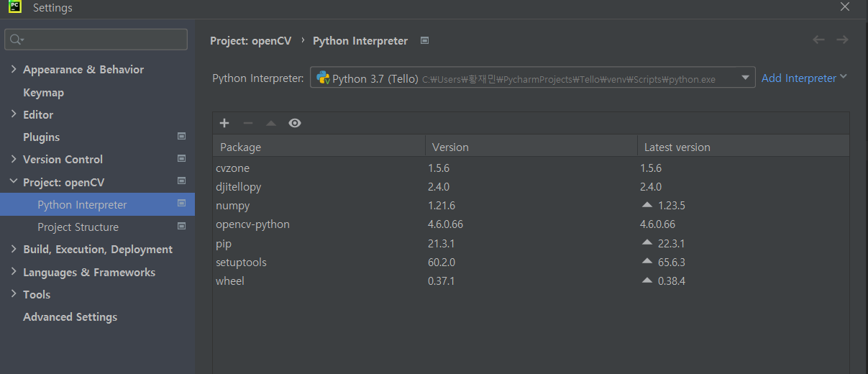The height and width of the screenshot is (374, 868).
Task: Click djitellopy latest version 2.4.0 cell
Action: (x=651, y=186)
